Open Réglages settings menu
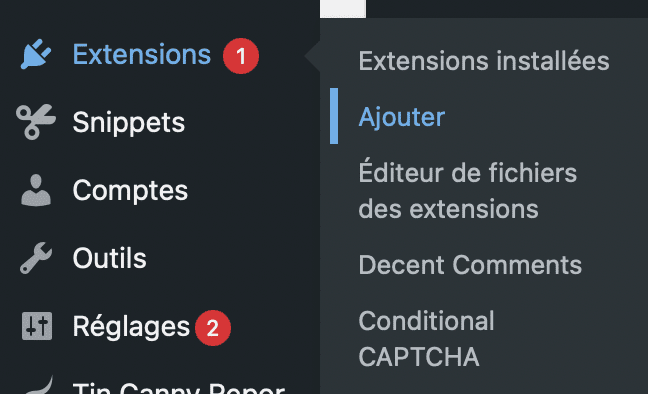This screenshot has width=648, height=394. (x=131, y=327)
